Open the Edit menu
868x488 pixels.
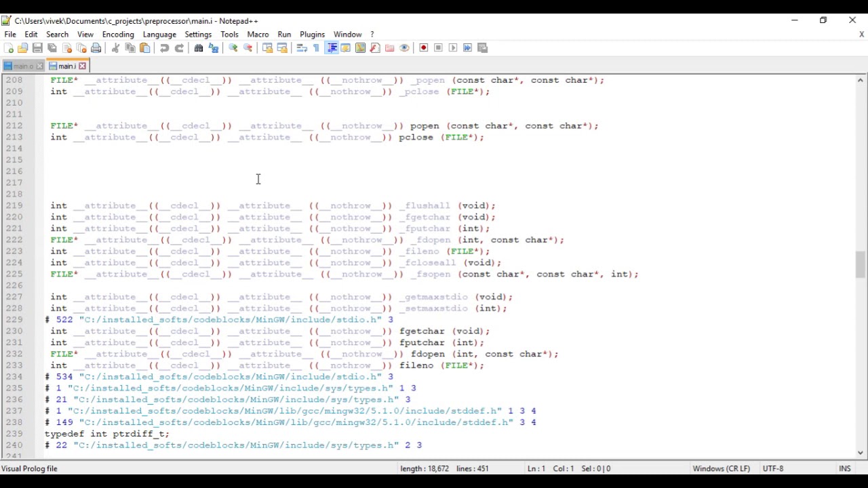click(31, 35)
